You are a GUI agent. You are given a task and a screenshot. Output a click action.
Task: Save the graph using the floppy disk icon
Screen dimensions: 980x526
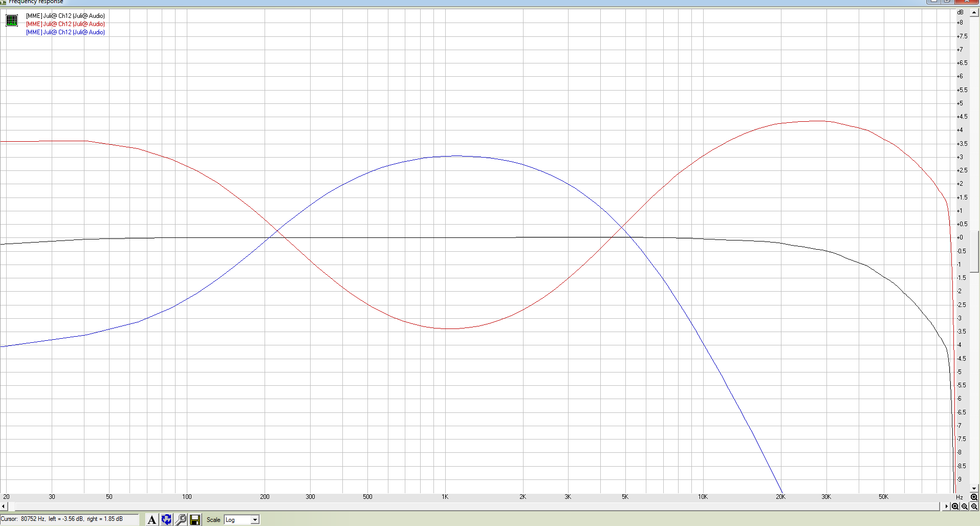click(195, 520)
